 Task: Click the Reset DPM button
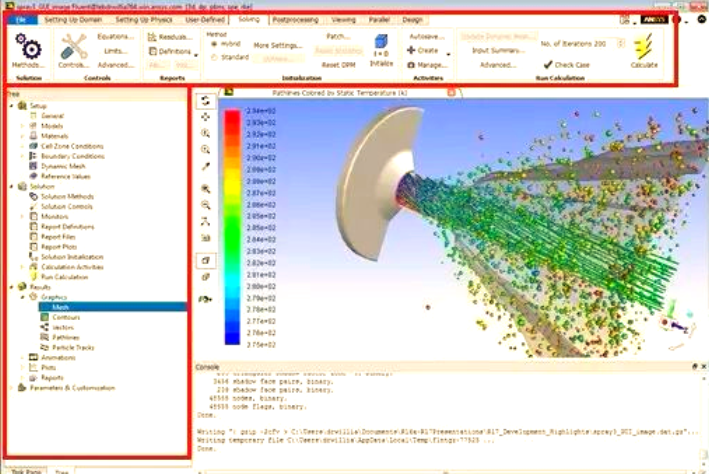(338, 65)
